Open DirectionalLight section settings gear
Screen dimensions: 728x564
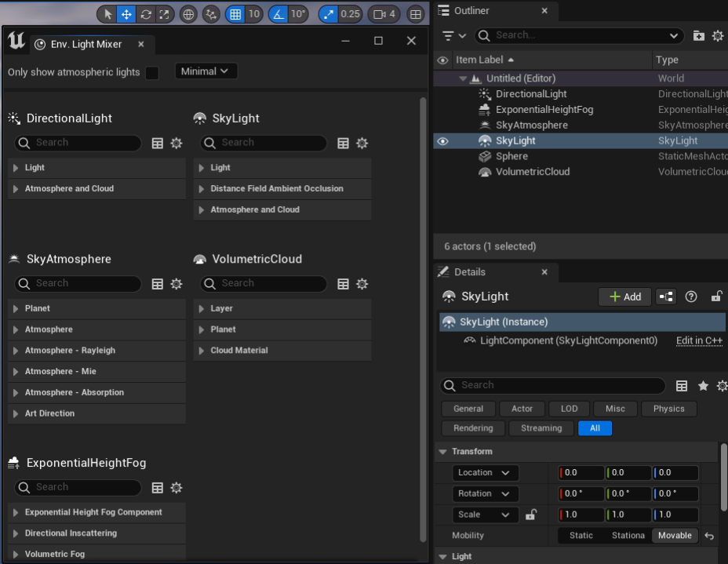177,143
